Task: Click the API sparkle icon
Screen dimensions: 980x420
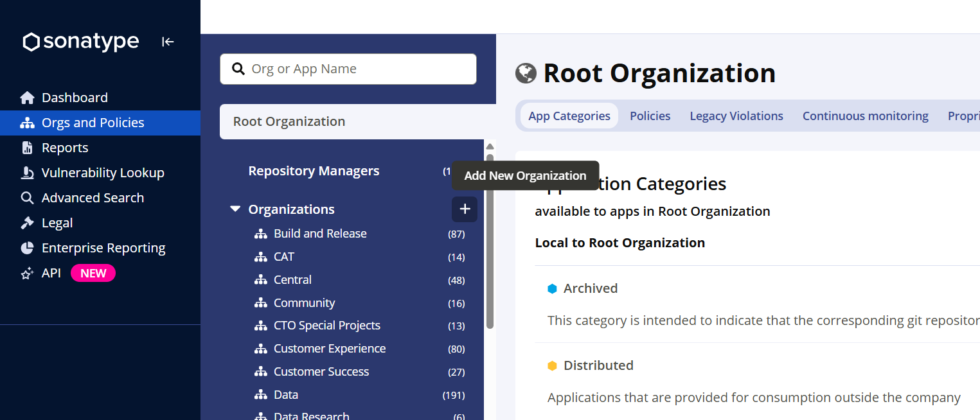Action: (27, 274)
